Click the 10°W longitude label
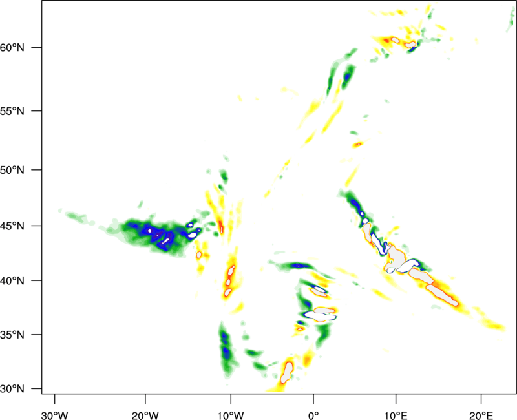 pyautogui.click(x=231, y=415)
